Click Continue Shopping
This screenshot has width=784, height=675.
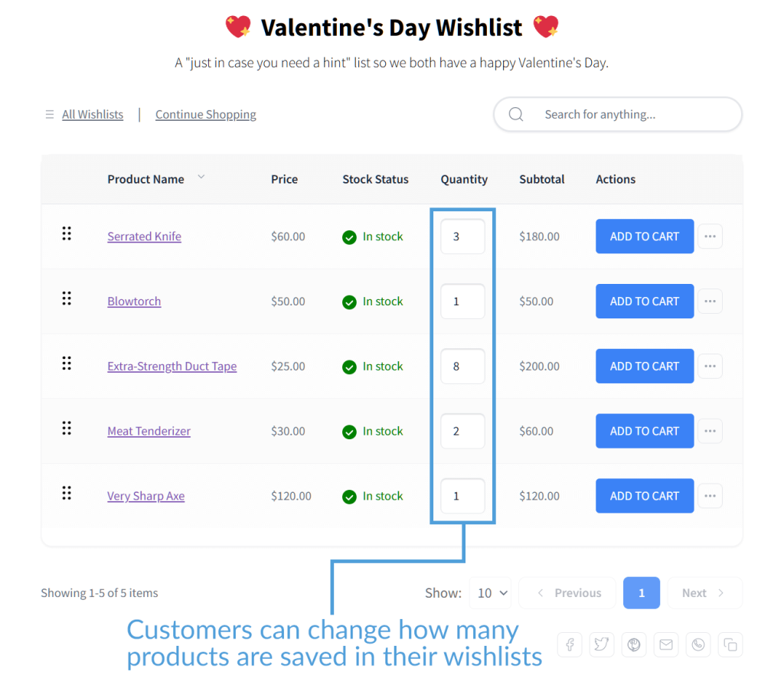205,114
